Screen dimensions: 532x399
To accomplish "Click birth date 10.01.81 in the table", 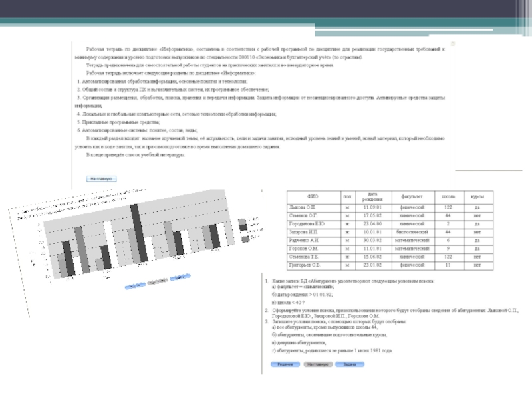I will coord(372,232).
